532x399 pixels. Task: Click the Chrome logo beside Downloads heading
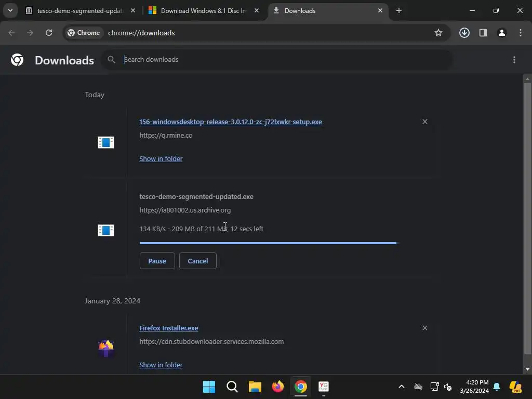tap(17, 60)
